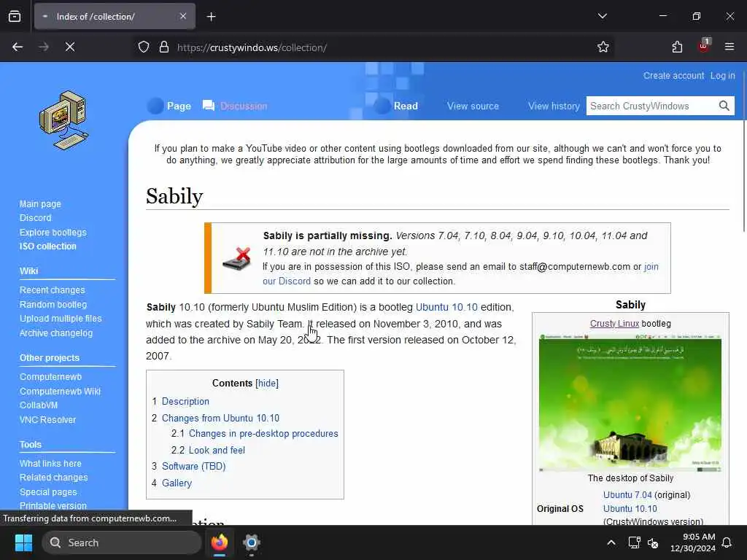The image size is (747, 560).
Task: Jump to Changes in pre-desktop procedures
Action: click(263, 433)
